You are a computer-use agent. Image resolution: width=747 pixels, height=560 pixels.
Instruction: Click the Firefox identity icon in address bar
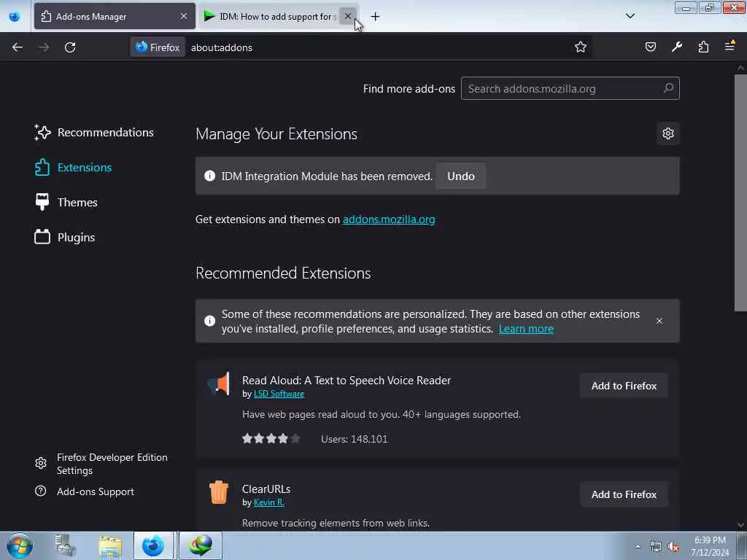coord(158,47)
